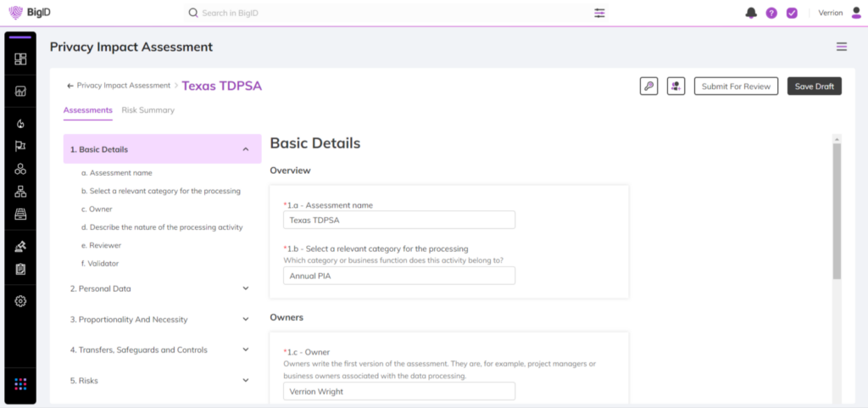Open the notifications bell
Image resolution: width=868 pixels, height=408 pixels.
click(x=751, y=13)
